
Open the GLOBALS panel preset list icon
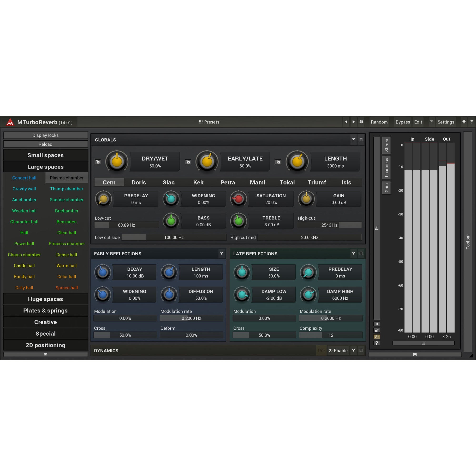361,140
